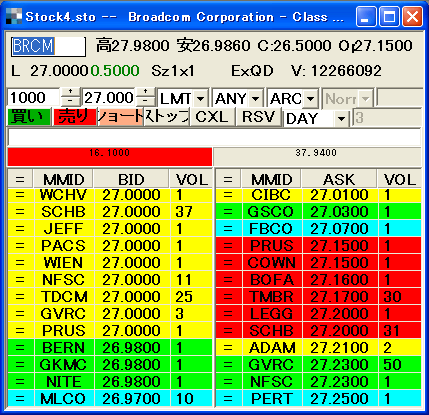Select the PERT ask row
Image resolution: width=429 pixels, height=415 pixels.
(x=318, y=398)
